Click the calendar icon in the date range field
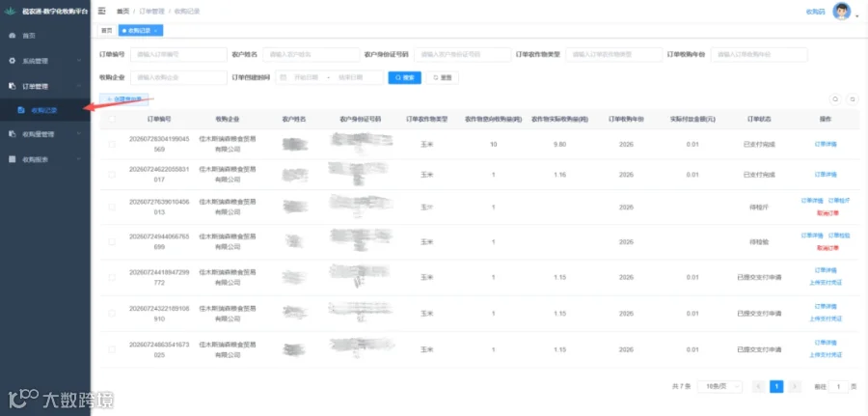This screenshot has width=868, height=416. [x=283, y=77]
